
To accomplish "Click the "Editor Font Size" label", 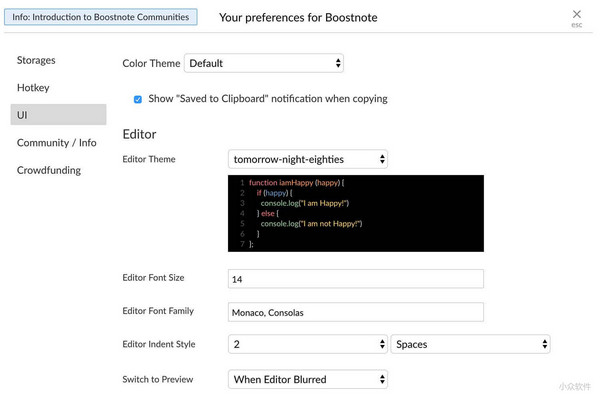I will [x=153, y=278].
